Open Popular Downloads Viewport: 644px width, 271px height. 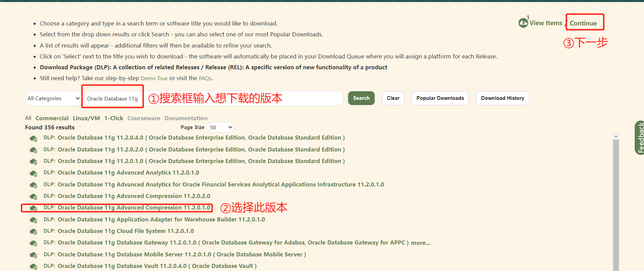coord(440,98)
